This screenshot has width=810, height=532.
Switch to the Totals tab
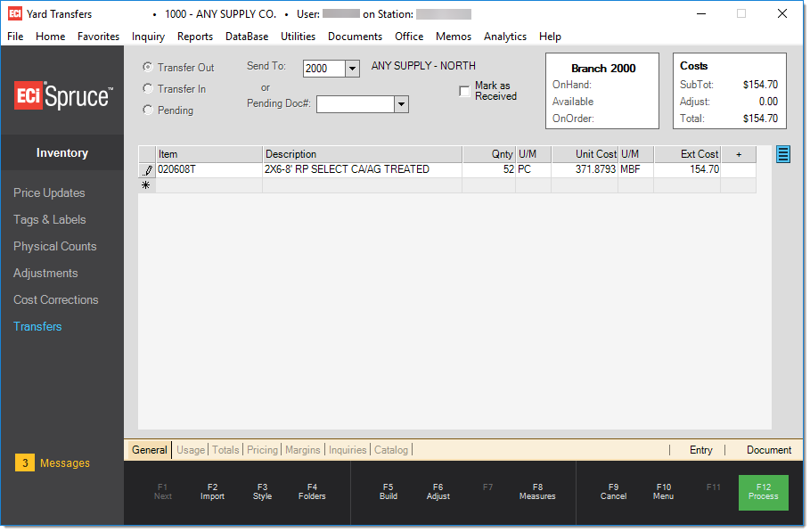(226, 452)
